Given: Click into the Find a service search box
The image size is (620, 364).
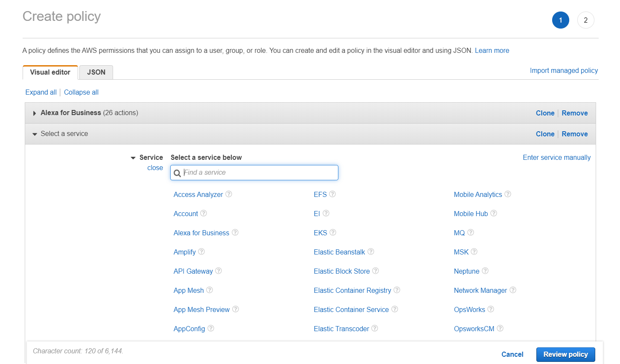Looking at the screenshot, I should [x=259, y=173].
